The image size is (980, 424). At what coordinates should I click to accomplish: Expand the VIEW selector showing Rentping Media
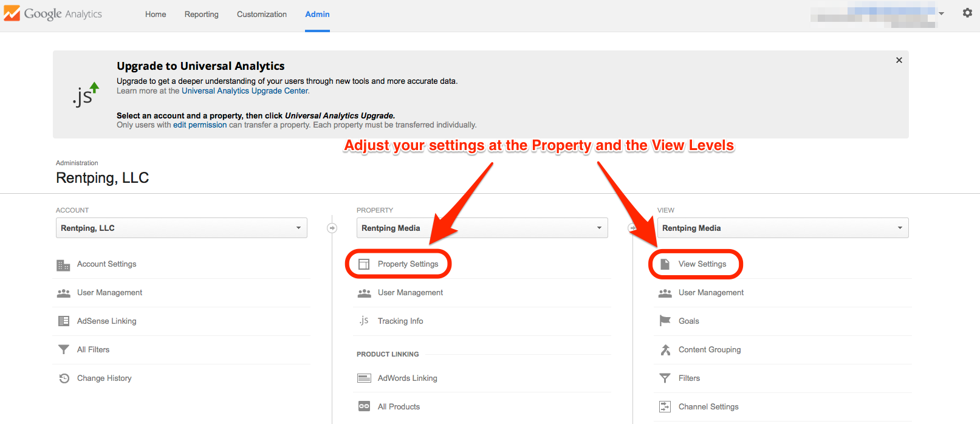pyautogui.click(x=783, y=228)
